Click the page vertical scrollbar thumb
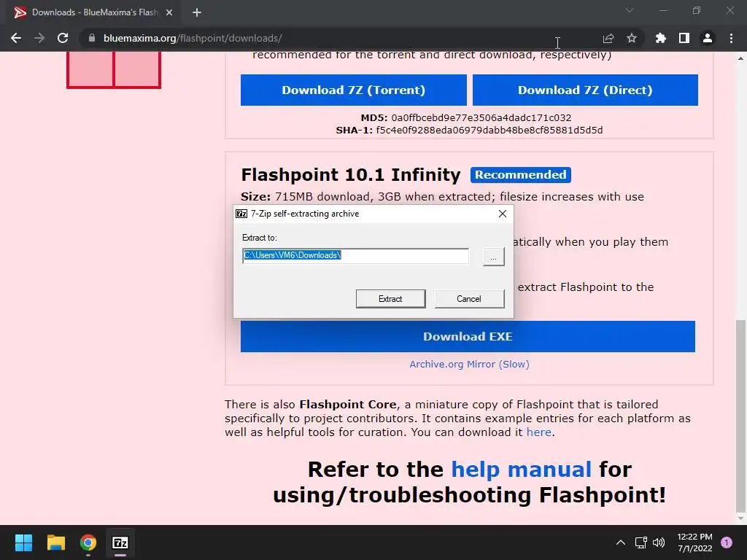747x560 pixels. pyautogui.click(x=740, y=415)
